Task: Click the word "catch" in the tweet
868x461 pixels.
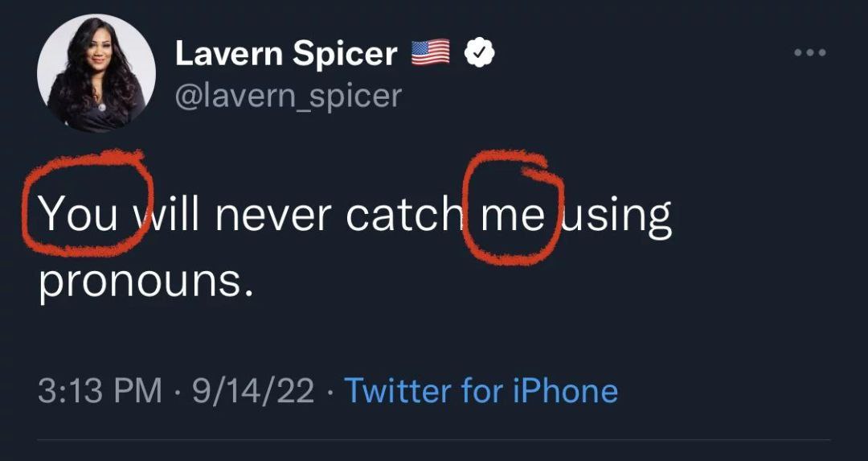Action: [x=403, y=216]
